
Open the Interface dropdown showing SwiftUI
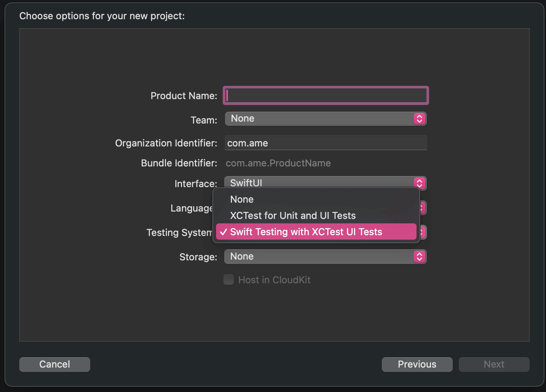326,182
